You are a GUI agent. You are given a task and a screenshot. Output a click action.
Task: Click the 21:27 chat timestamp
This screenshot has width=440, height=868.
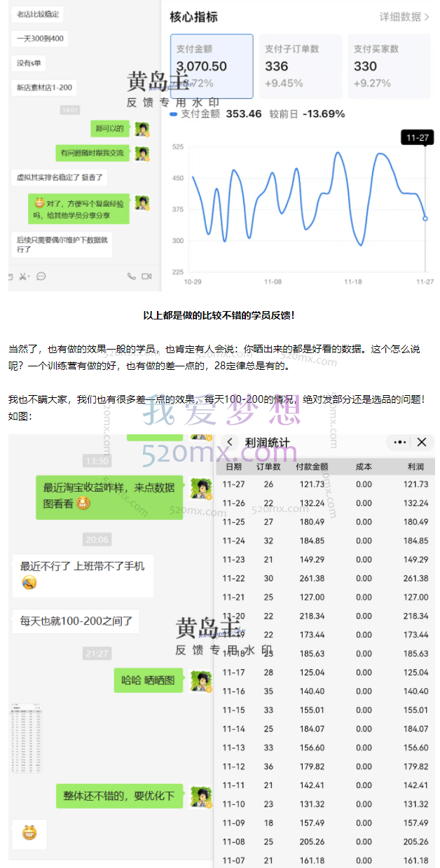click(97, 654)
